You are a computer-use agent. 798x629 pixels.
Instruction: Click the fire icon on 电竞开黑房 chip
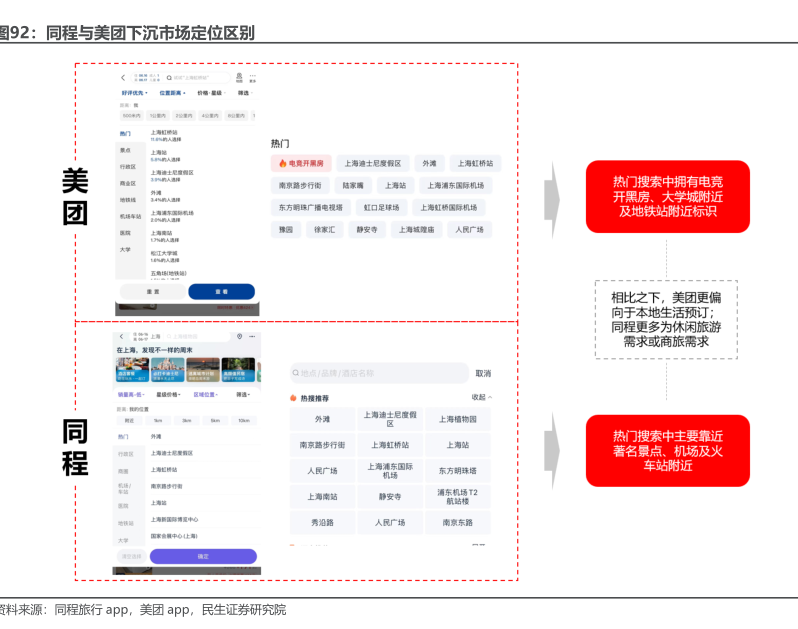tap(283, 163)
